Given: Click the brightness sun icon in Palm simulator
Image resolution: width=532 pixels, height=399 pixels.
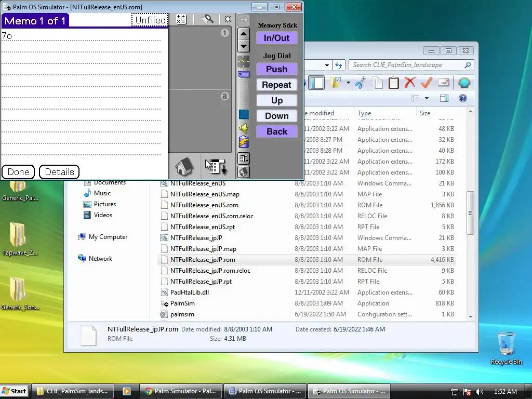Looking at the screenshot, I should [x=228, y=19].
